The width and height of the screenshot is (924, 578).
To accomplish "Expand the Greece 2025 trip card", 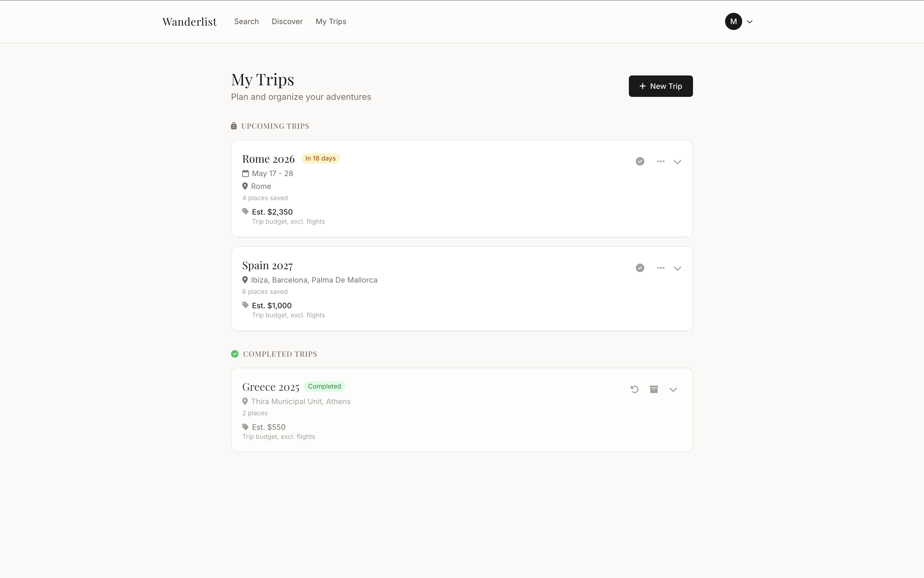I will (x=673, y=390).
